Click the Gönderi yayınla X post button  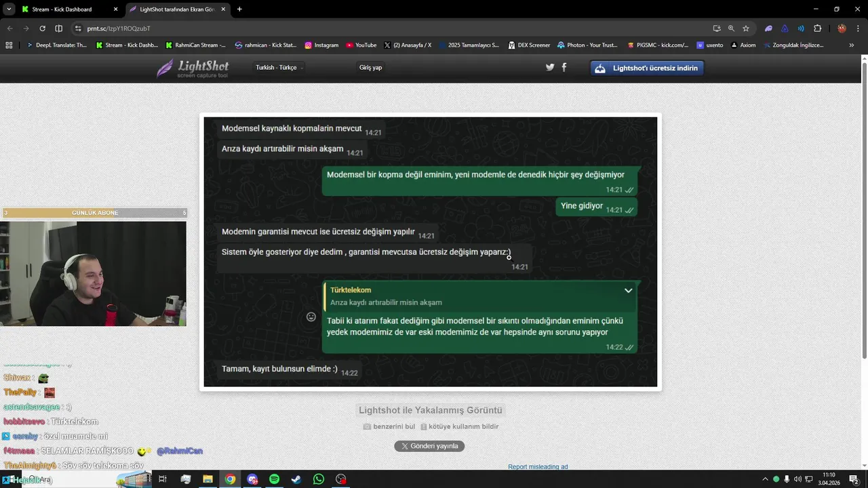429,446
